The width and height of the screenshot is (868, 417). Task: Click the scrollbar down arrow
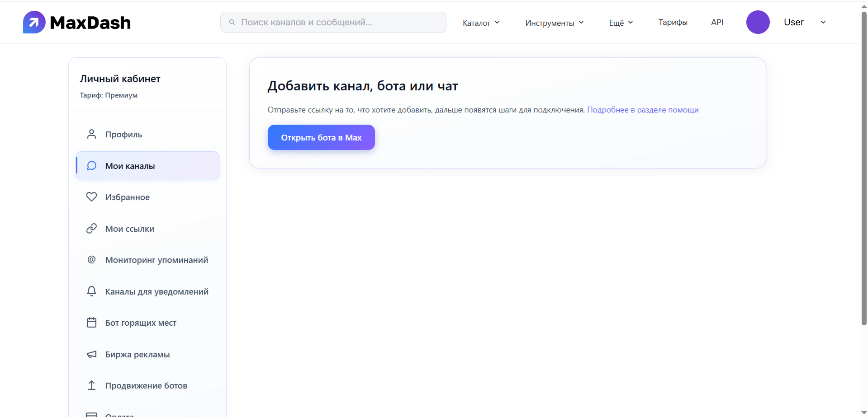tap(864, 413)
